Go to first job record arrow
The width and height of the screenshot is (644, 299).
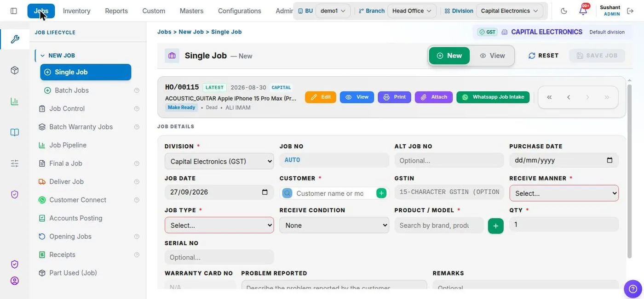tap(549, 97)
